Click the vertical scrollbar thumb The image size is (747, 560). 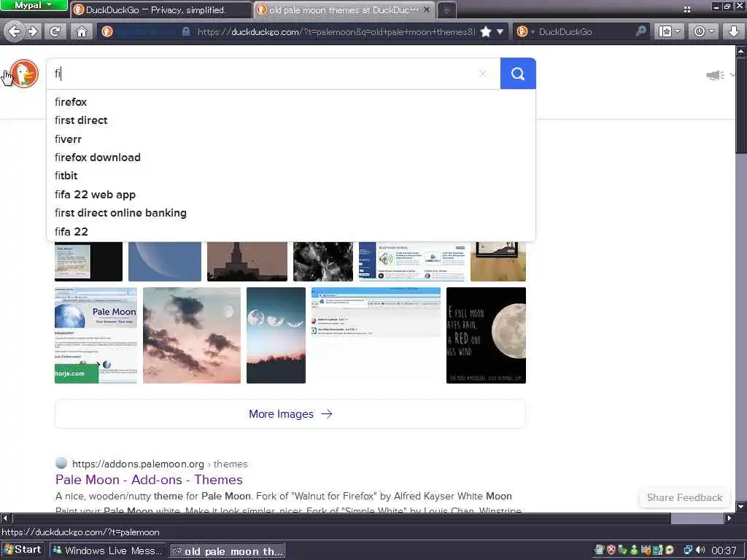coord(741,104)
